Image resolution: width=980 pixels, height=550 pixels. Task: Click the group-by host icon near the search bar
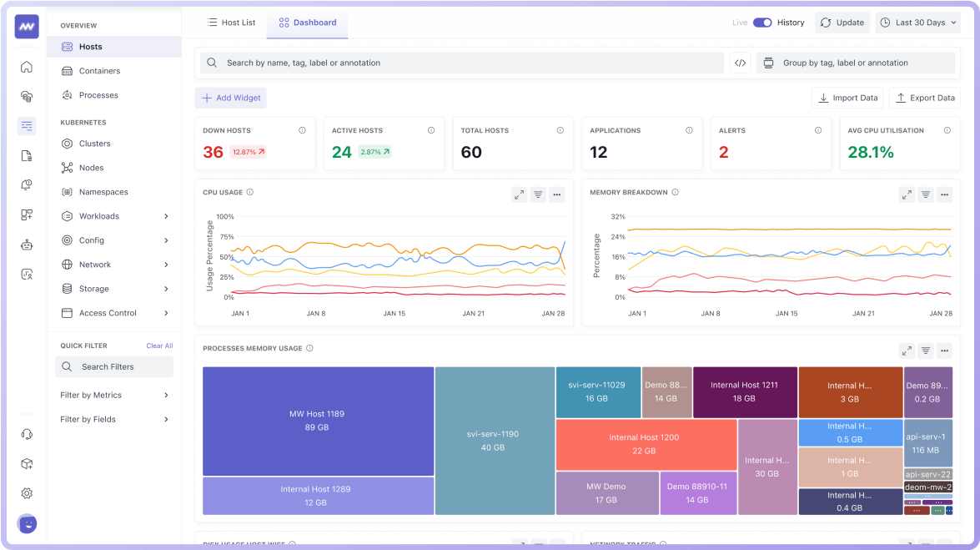tap(768, 63)
